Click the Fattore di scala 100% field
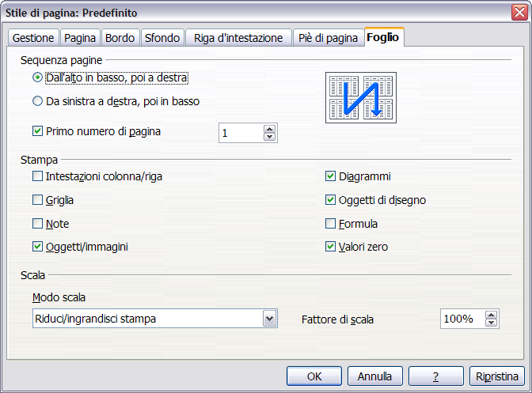The width and height of the screenshot is (532, 393). click(x=463, y=319)
